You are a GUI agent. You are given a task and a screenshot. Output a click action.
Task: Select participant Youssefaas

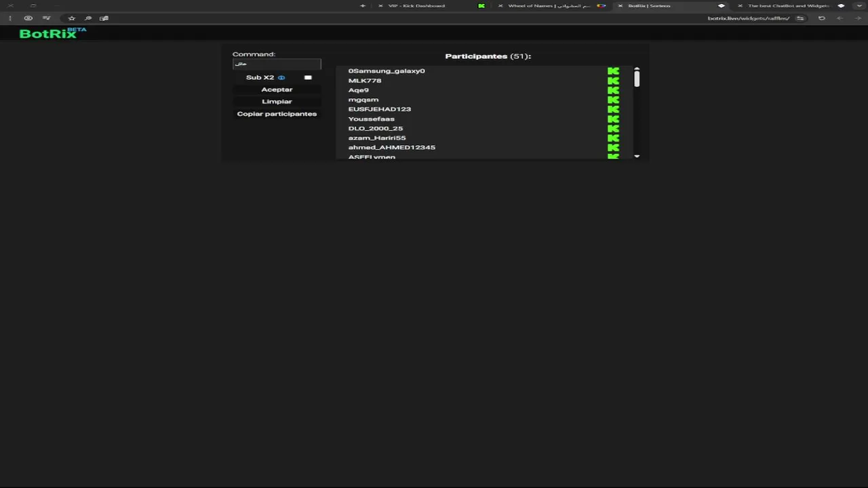tap(372, 119)
